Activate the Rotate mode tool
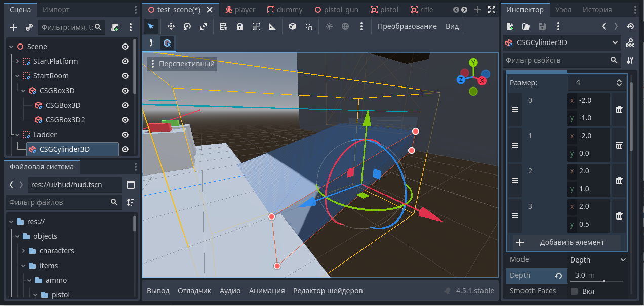 (x=187, y=27)
